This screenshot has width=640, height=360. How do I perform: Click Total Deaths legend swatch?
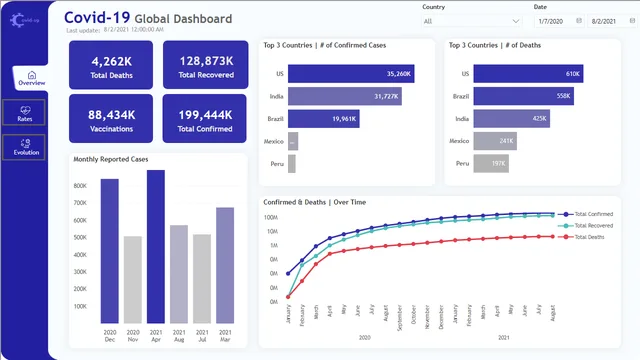click(x=565, y=237)
